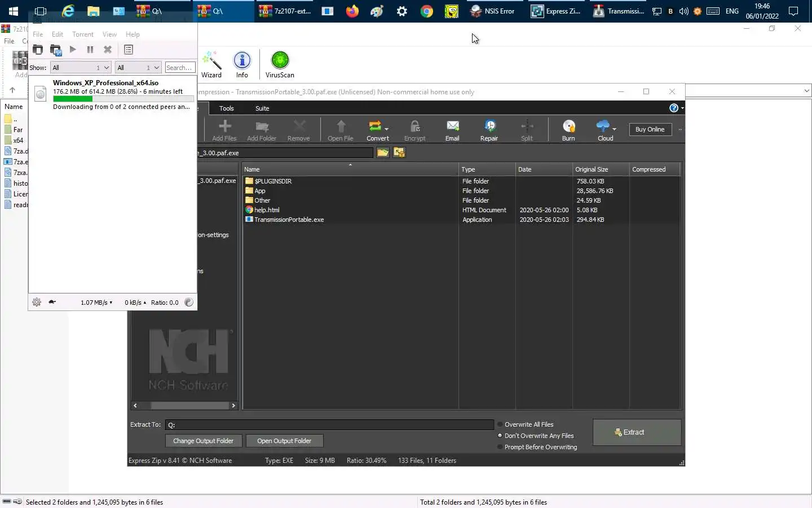Select Other folder row
This screenshot has height=508, width=812.
[x=461, y=200]
